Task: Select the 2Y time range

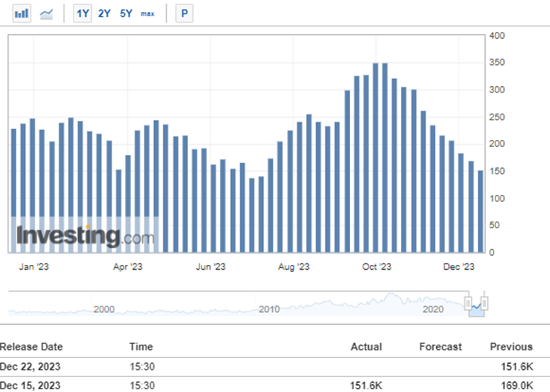Action: coord(104,13)
